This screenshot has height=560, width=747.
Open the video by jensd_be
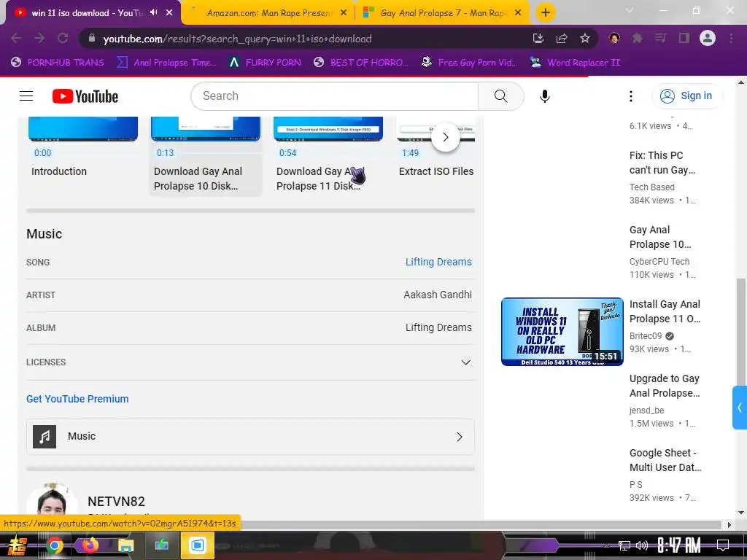pos(665,386)
